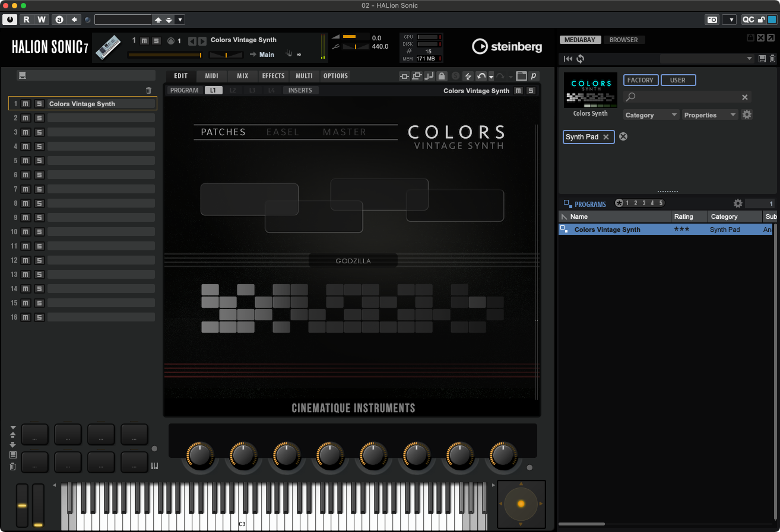Image resolution: width=780 pixels, height=532 pixels.
Task: Adjust the slot pan slider in the header
Action: pos(226,55)
